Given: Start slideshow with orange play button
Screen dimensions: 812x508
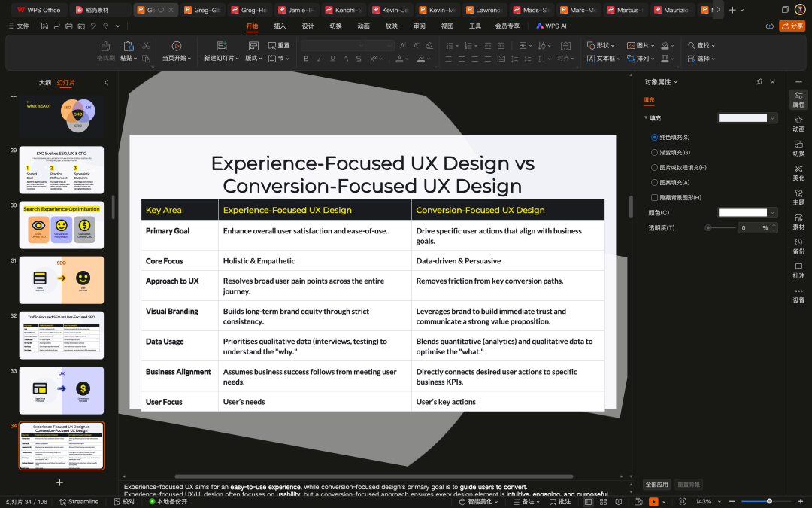Looking at the screenshot, I should [653, 502].
